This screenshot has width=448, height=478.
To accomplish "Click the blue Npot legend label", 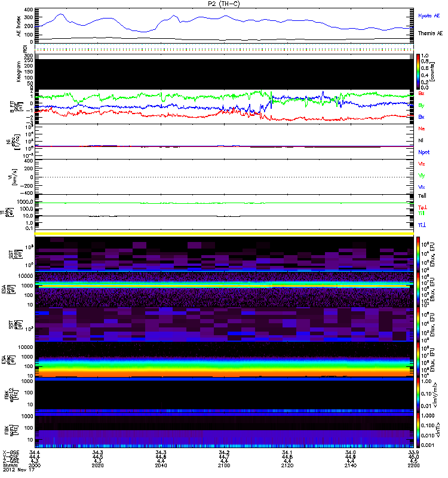I will 423,152.
